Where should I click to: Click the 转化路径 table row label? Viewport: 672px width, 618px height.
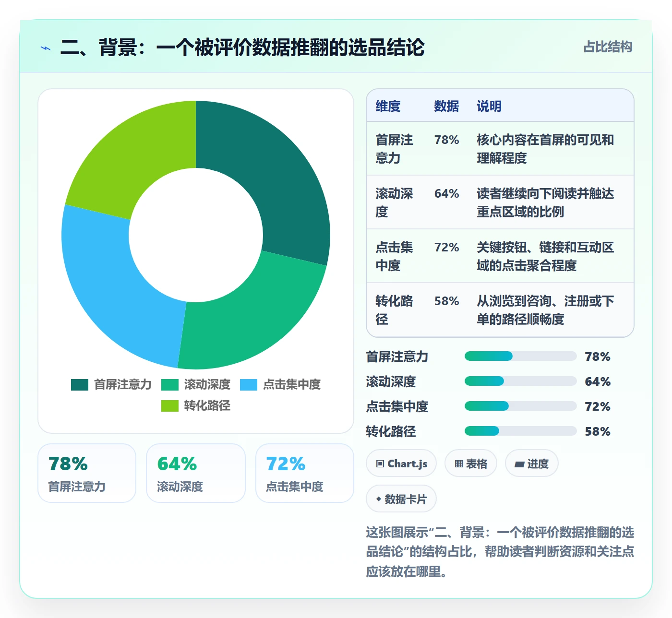pyautogui.click(x=394, y=310)
